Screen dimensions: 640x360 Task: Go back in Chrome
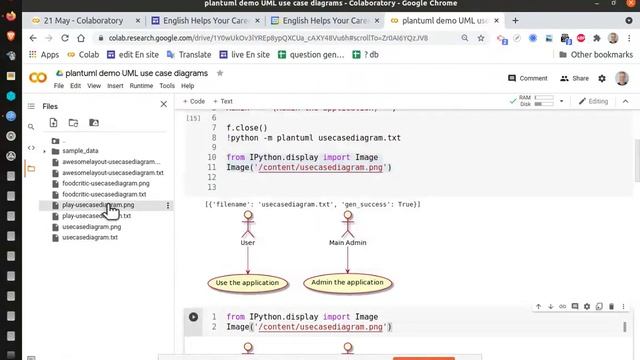[x=33, y=38]
